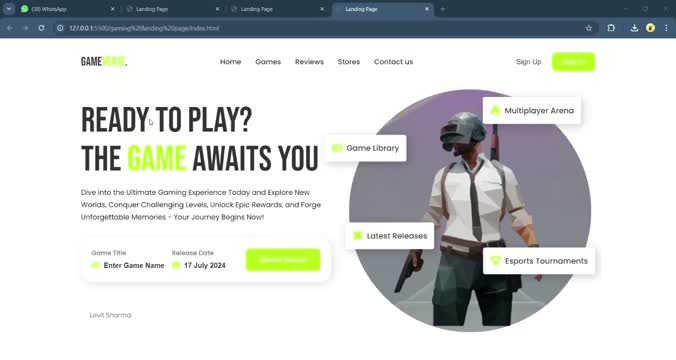Click the Latest Releases card icon
This screenshot has width=676, height=360.
(357, 235)
